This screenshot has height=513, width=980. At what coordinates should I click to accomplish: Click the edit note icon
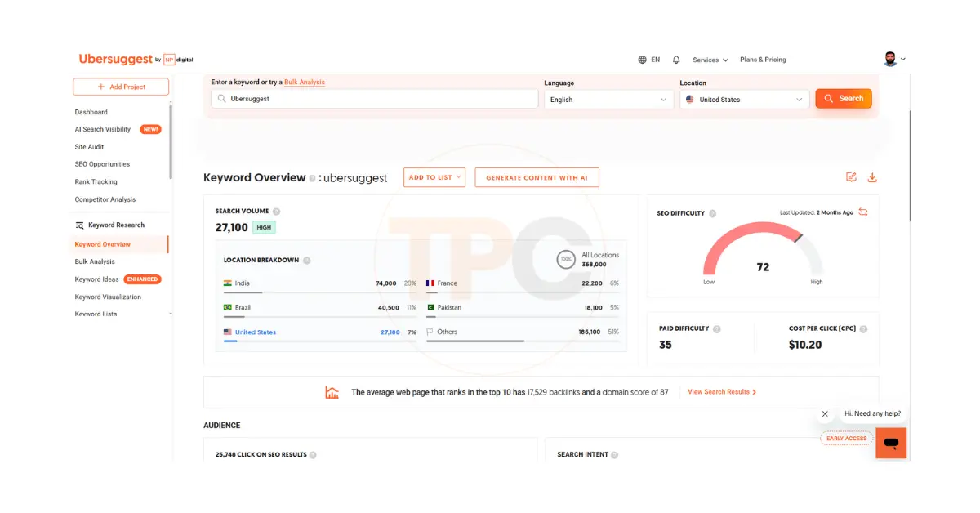coord(851,177)
